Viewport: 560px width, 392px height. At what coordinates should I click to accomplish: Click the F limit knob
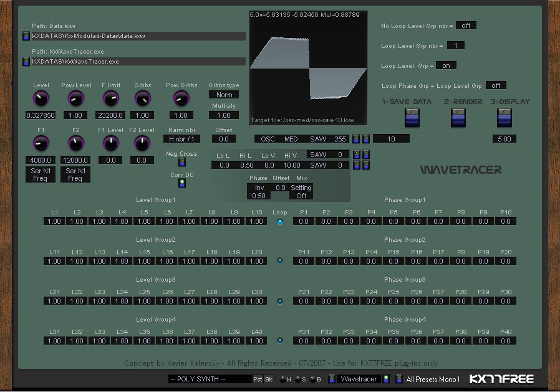[x=111, y=98]
